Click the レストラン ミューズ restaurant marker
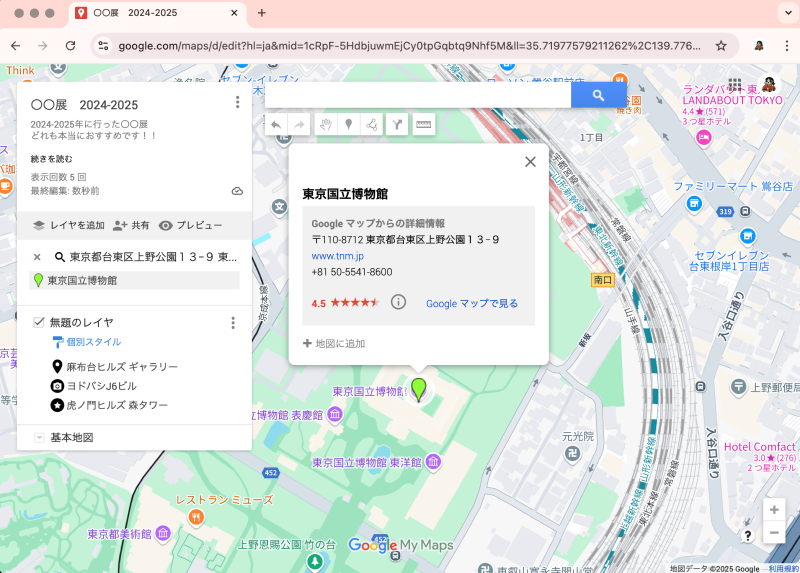 [x=196, y=517]
